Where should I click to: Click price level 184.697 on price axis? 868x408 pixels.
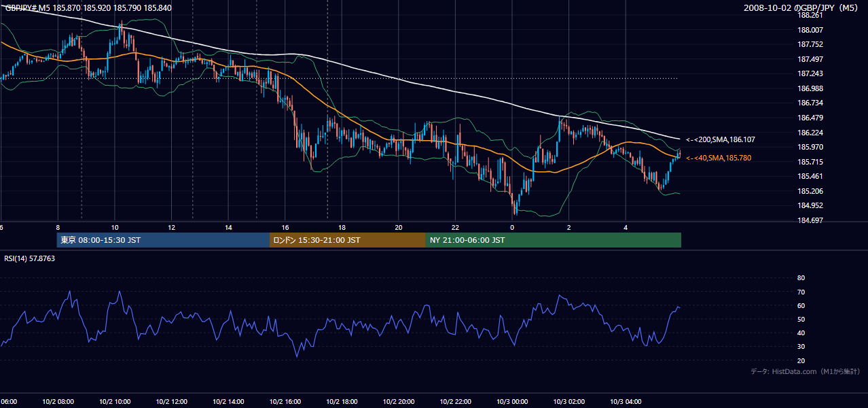point(810,220)
